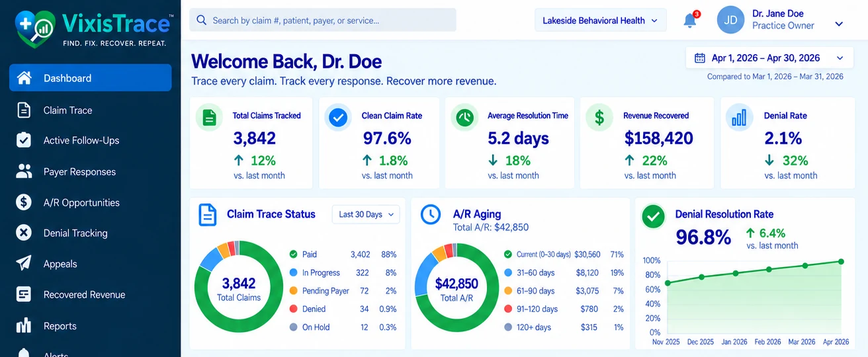The height and width of the screenshot is (357, 868).
Task: Select the Dashboard menu item
Action: 90,78
